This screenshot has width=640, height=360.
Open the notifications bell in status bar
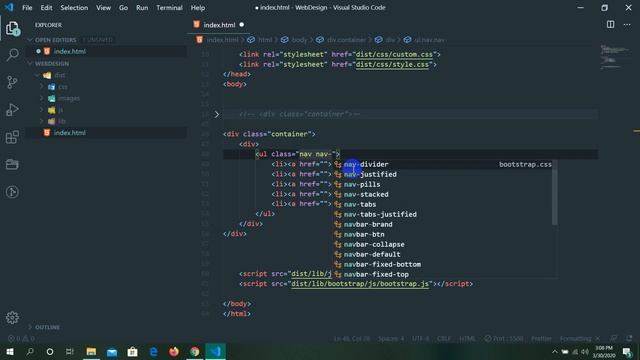pyautogui.click(x=629, y=338)
